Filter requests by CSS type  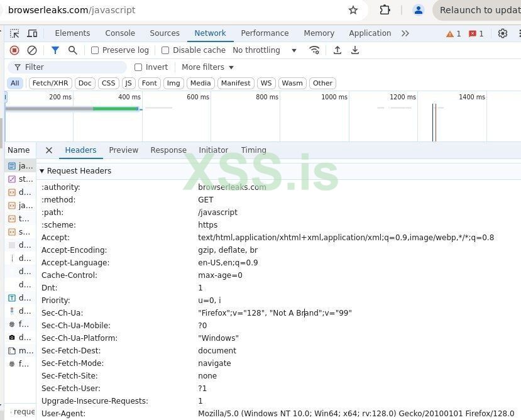point(108,83)
